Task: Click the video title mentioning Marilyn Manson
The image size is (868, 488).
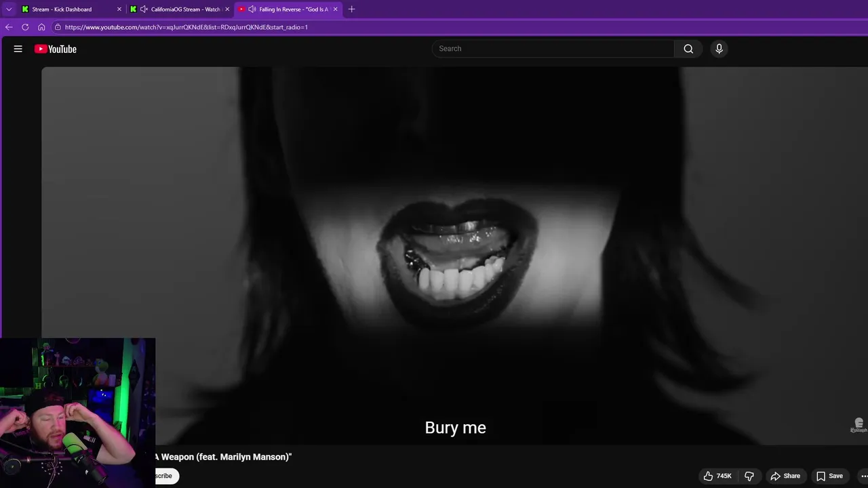Action: (223, 457)
